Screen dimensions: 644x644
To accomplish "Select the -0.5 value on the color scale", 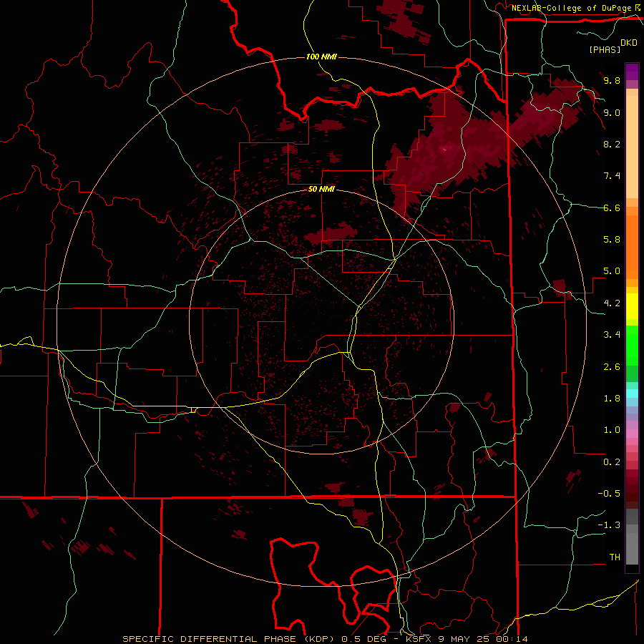I will (609, 494).
